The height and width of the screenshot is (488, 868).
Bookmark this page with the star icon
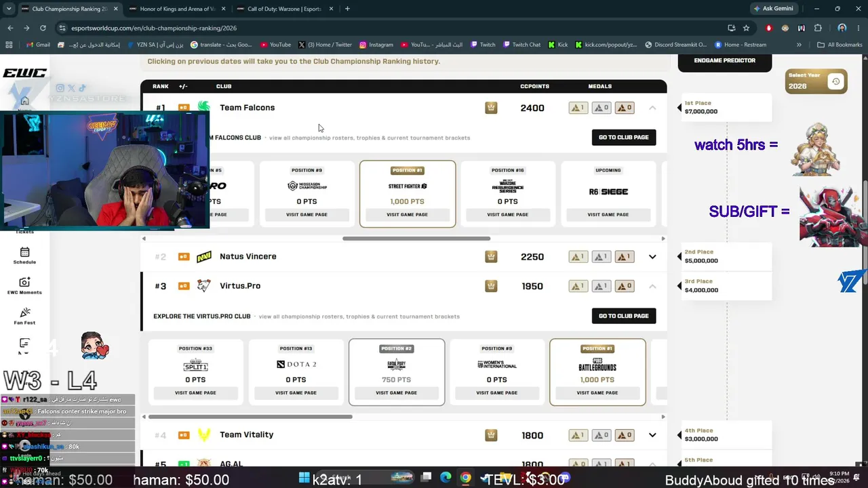pos(746,28)
